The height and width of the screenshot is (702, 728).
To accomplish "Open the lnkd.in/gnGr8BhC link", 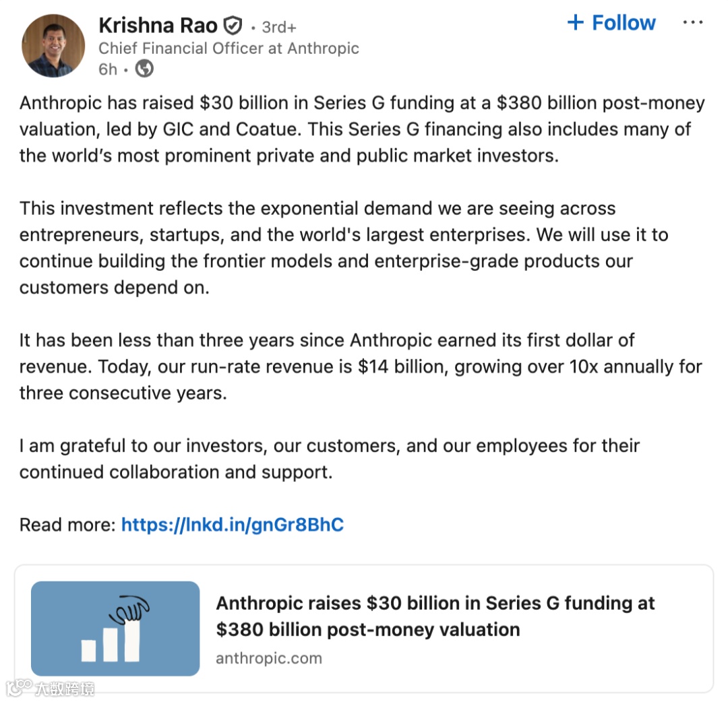I will [233, 525].
